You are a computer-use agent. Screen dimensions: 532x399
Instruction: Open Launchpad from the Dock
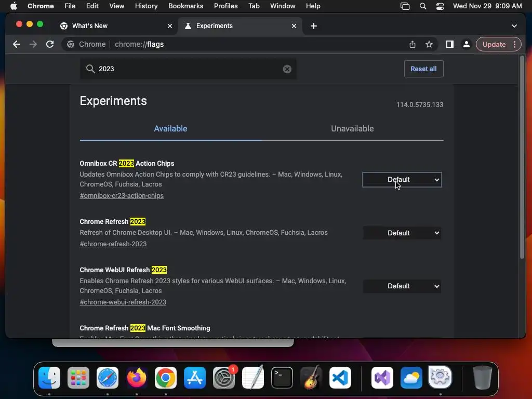tap(78, 377)
